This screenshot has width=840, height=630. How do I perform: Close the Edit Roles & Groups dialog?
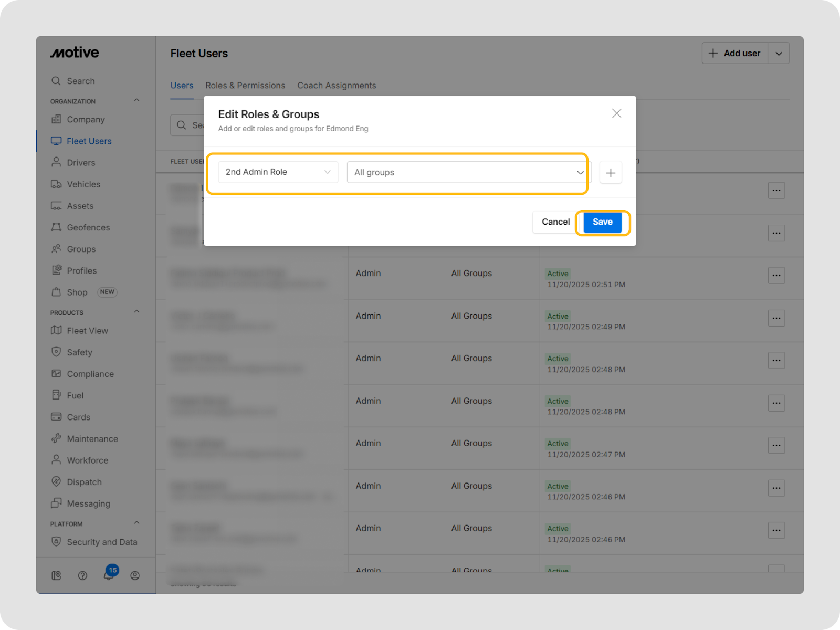pyautogui.click(x=616, y=113)
